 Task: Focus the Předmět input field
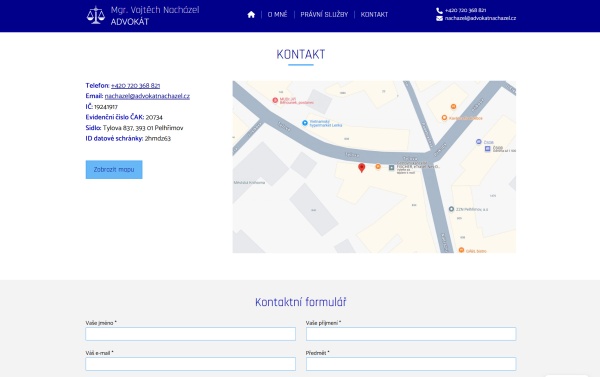[411, 364]
